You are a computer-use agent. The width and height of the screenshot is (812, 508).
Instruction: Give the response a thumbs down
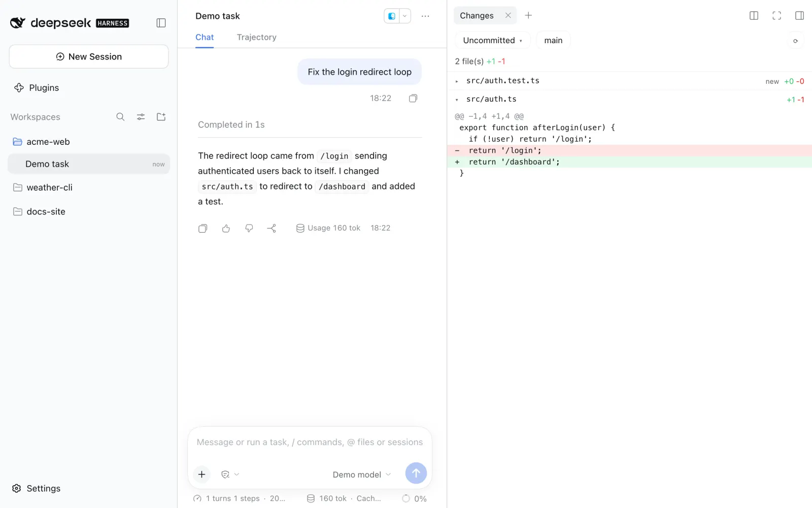click(249, 229)
